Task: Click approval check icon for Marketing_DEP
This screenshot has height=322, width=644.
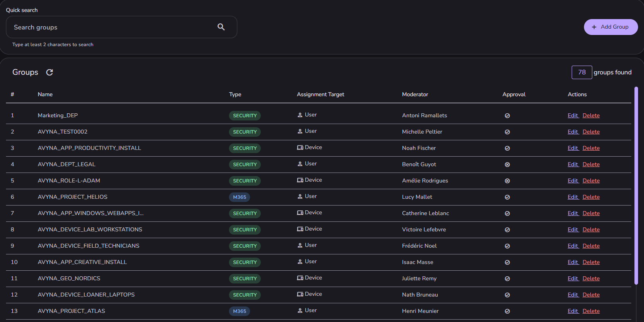Action: point(507,116)
